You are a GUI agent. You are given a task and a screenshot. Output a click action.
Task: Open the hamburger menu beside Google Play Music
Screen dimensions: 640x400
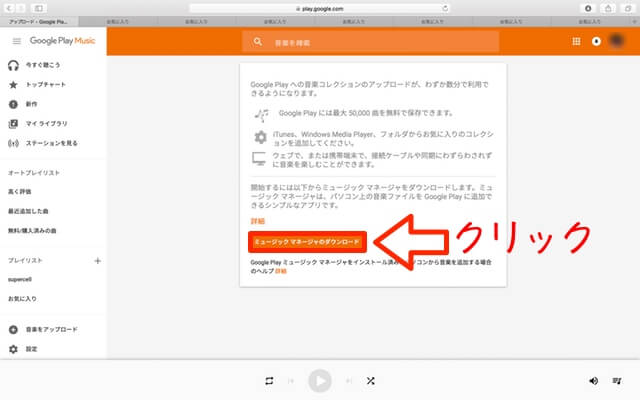click(16, 41)
